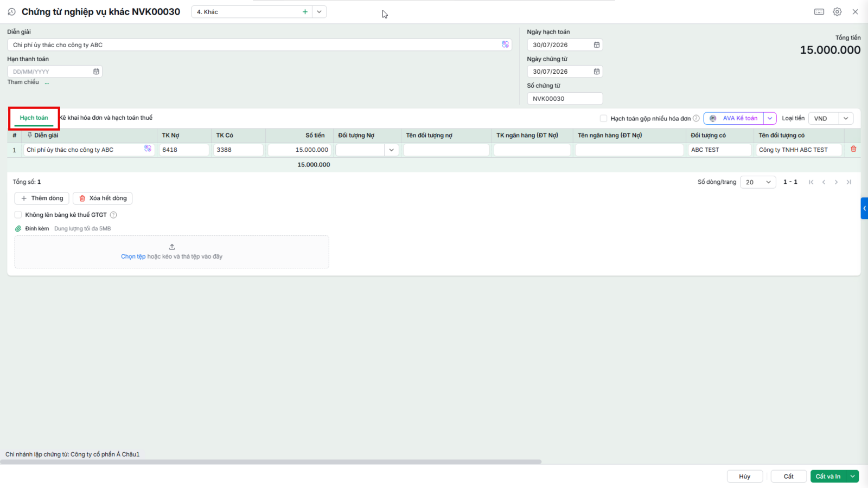Change Số dòng/trang value of 20
The height and width of the screenshot is (488, 868).
coord(758,182)
